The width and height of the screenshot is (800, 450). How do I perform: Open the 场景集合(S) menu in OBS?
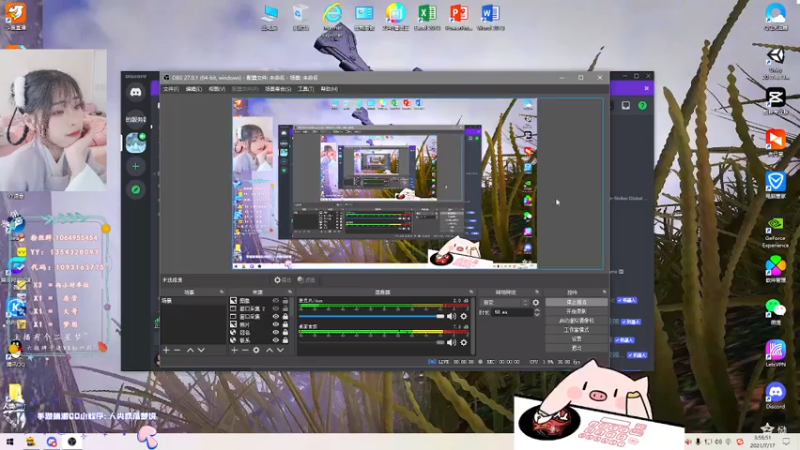coord(278,89)
